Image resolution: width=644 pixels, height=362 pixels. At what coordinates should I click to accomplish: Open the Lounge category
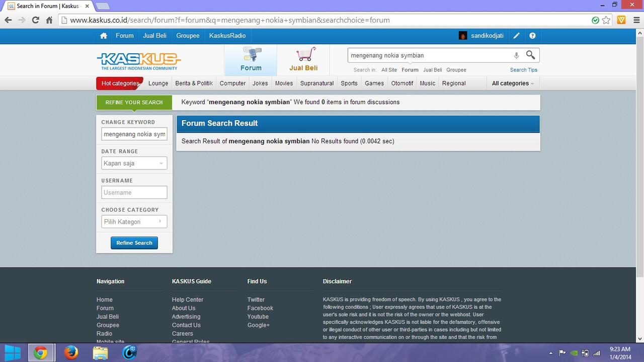point(158,83)
